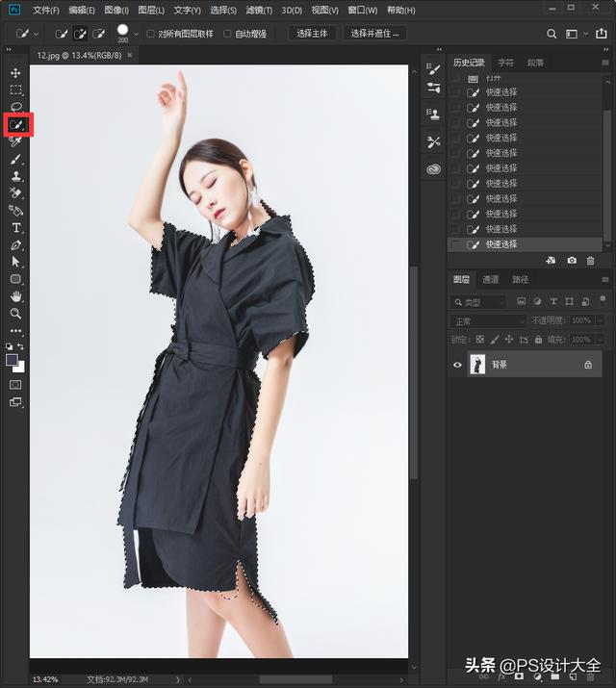
Task: Open the search magnifier in options bar
Action: coord(552,34)
